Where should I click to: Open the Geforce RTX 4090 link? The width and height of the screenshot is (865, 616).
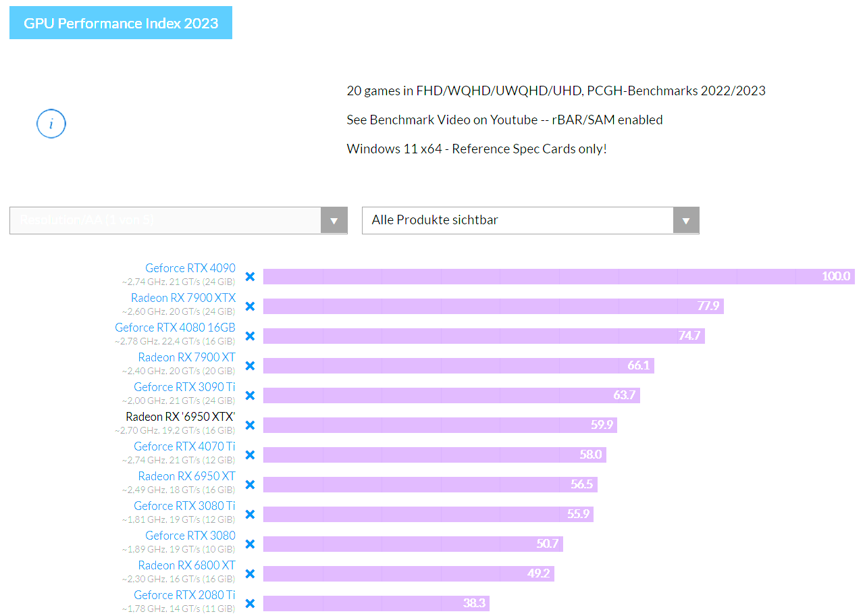(x=190, y=268)
